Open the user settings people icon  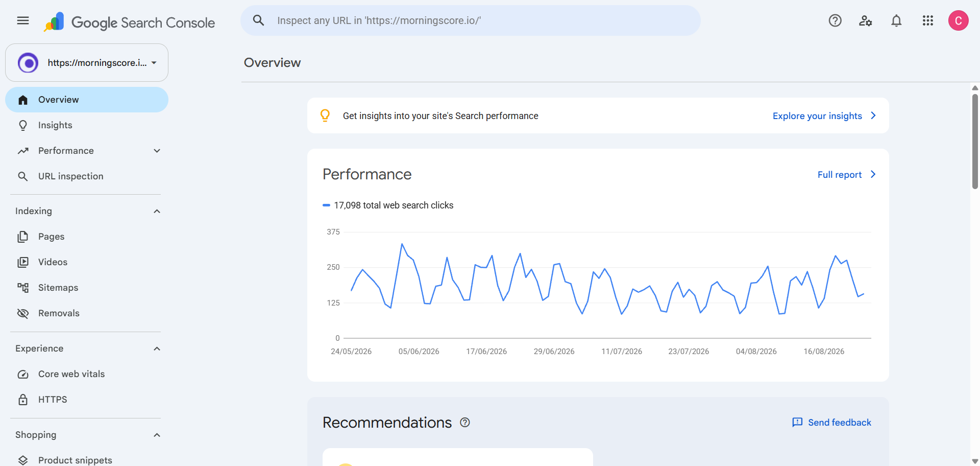866,20
